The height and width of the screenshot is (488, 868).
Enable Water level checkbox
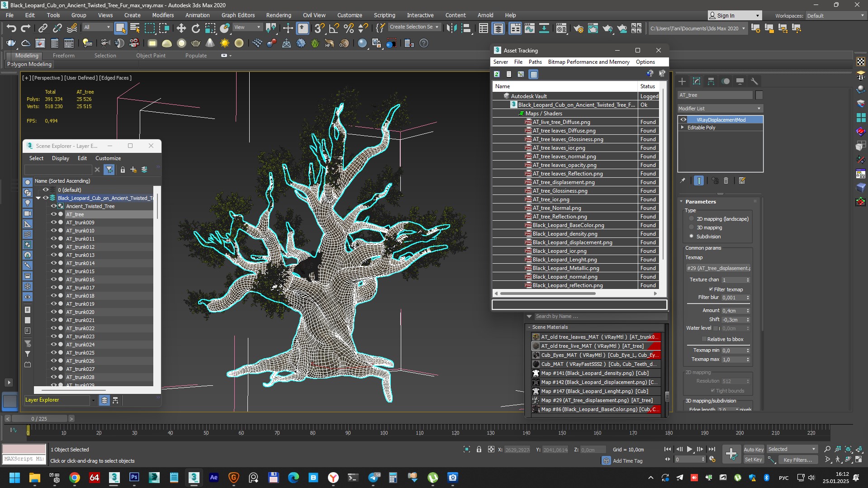pos(716,328)
